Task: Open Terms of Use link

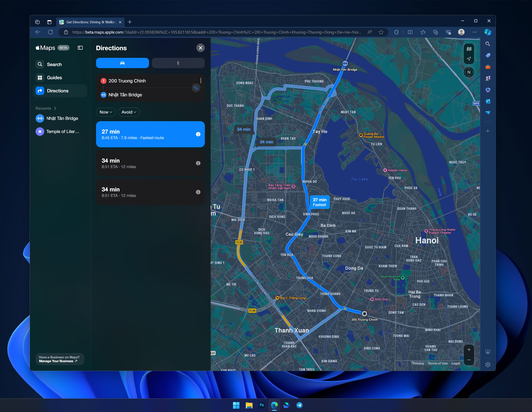Action: pyautogui.click(x=438, y=363)
